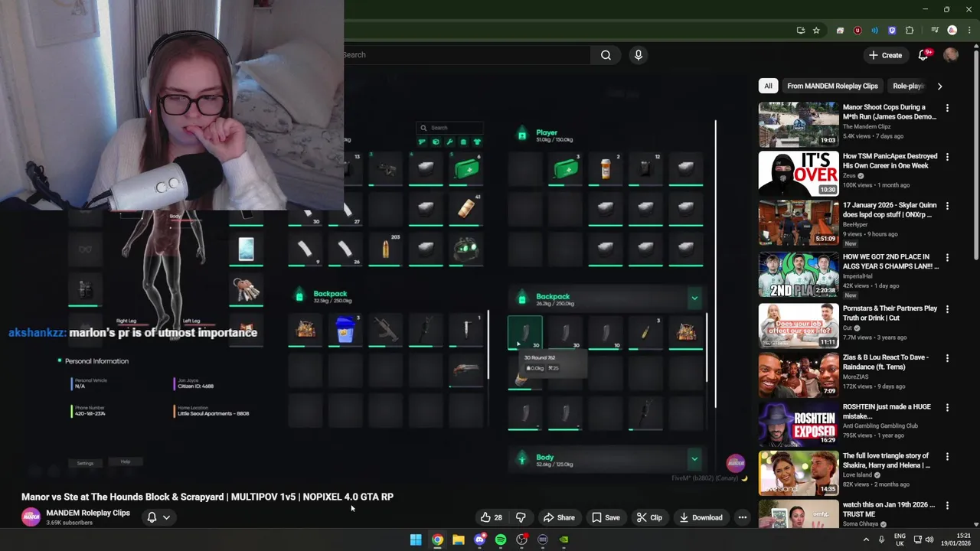Open options menu for ROSHTEIN huge mistake video
The image size is (980, 551).
[x=947, y=408]
